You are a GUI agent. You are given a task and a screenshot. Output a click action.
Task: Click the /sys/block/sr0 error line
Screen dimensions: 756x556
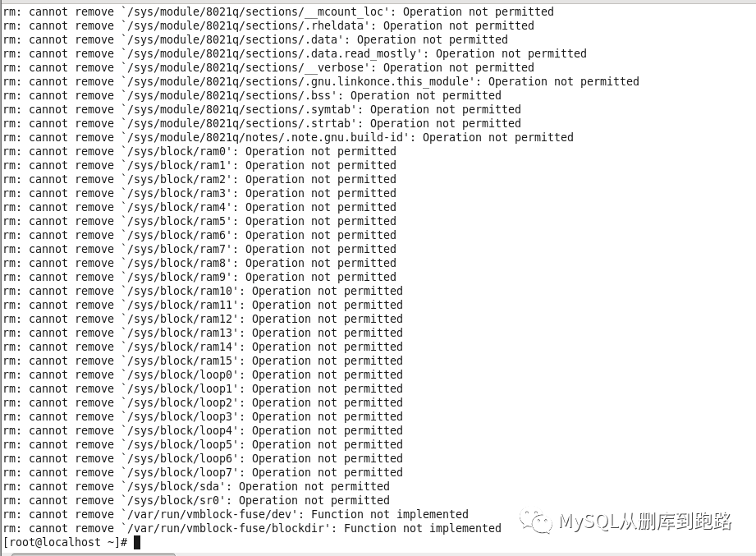(196, 500)
